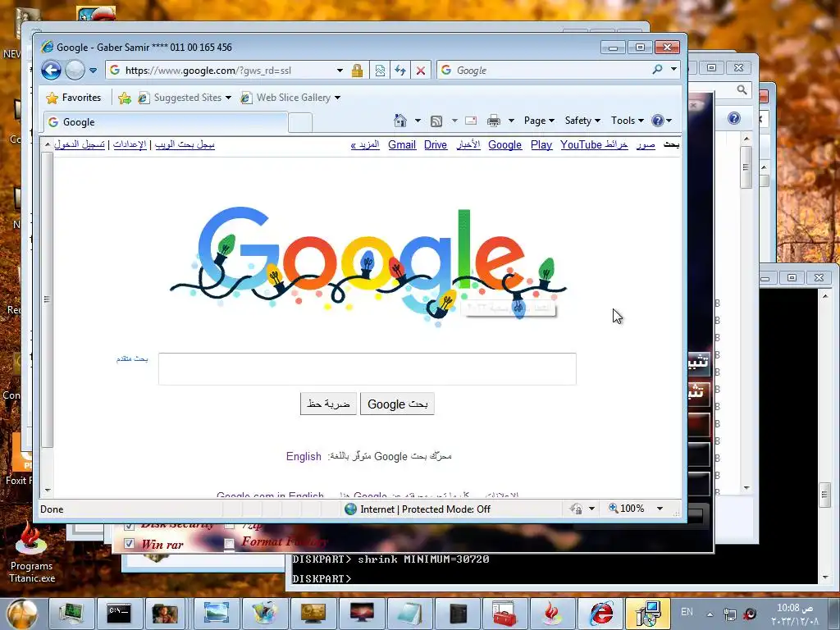Screen dimensions: 840x630
Task: Show hidden tray icons arrow
Action: (710, 614)
